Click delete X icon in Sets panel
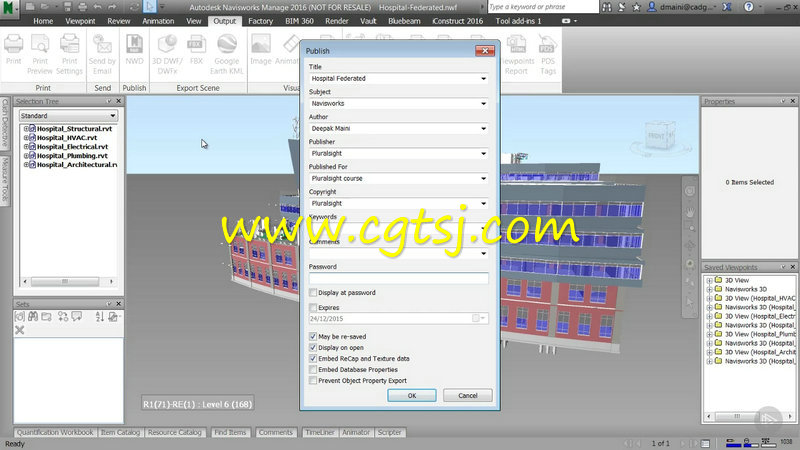The width and height of the screenshot is (800, 450). [19, 330]
